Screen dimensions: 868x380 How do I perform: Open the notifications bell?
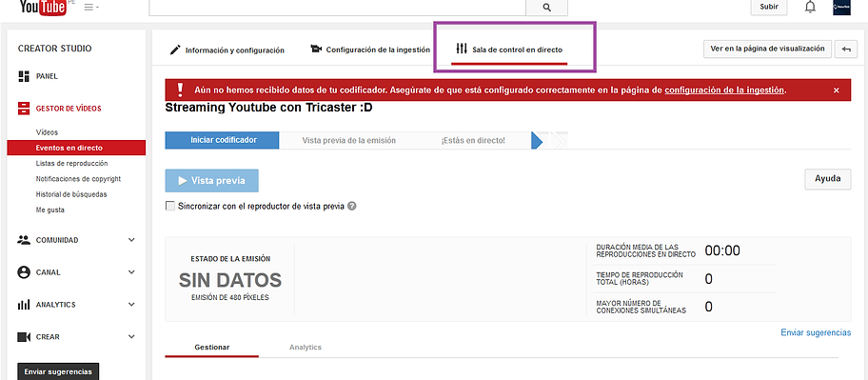click(811, 8)
